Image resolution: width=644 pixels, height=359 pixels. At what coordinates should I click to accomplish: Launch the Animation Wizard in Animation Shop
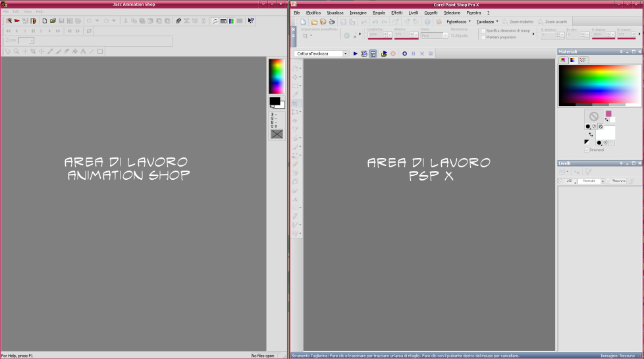coord(9,20)
